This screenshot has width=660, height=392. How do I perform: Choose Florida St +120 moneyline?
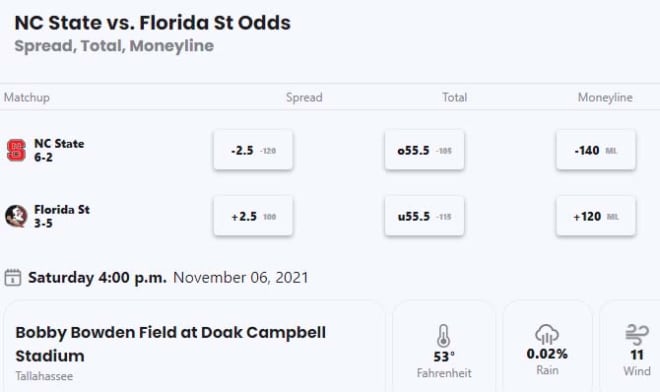coord(596,216)
